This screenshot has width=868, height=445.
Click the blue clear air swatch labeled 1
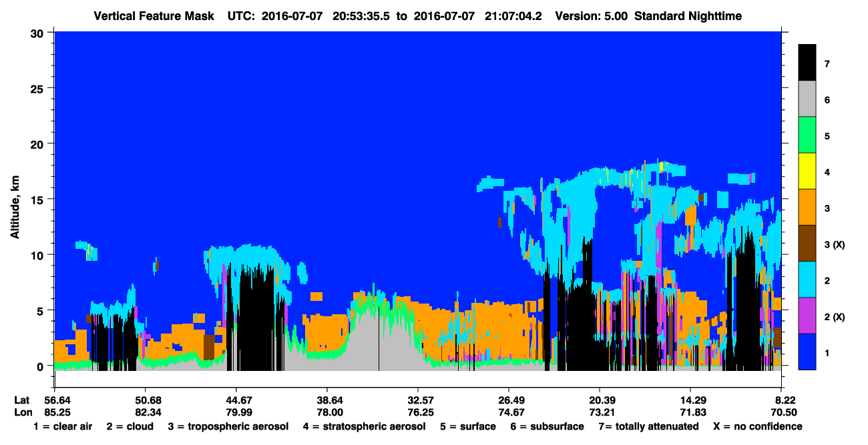coord(807,352)
